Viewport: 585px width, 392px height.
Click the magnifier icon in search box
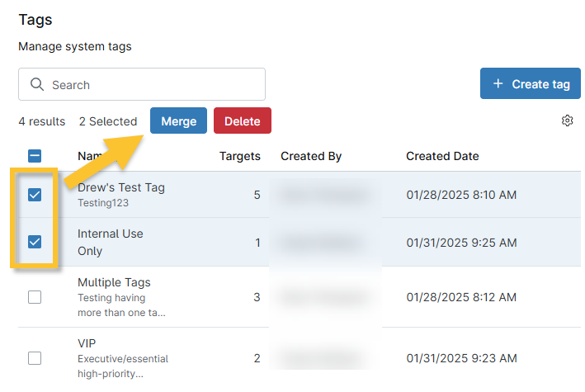coord(36,85)
